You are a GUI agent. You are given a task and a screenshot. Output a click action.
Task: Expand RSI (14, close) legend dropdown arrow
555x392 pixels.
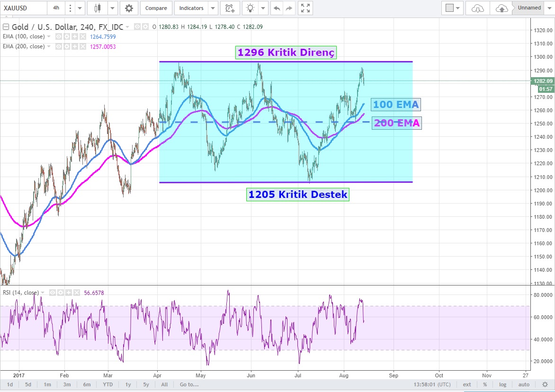pyautogui.click(x=43, y=293)
